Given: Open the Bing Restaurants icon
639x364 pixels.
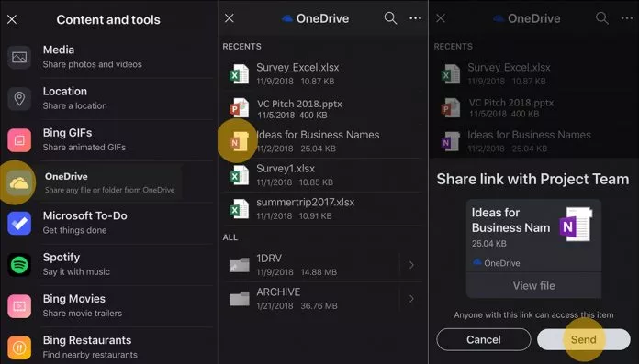Looking at the screenshot, I should [x=19, y=347].
